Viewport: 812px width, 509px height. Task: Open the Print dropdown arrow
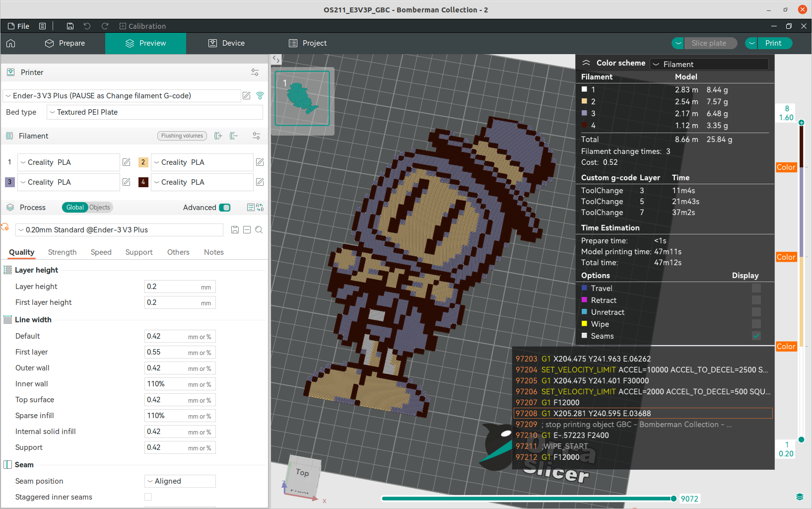pyautogui.click(x=751, y=43)
